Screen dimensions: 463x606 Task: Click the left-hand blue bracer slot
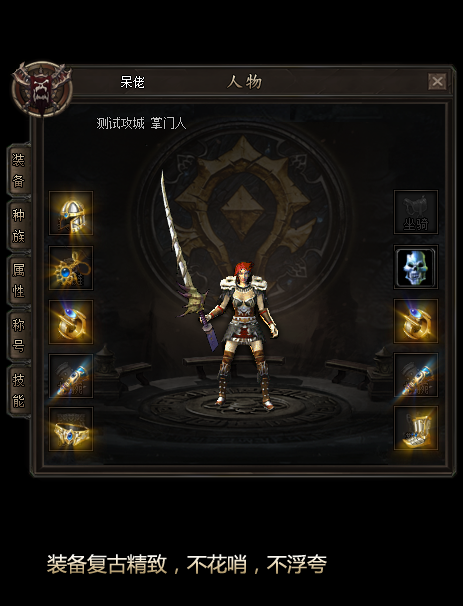[x=71, y=376]
